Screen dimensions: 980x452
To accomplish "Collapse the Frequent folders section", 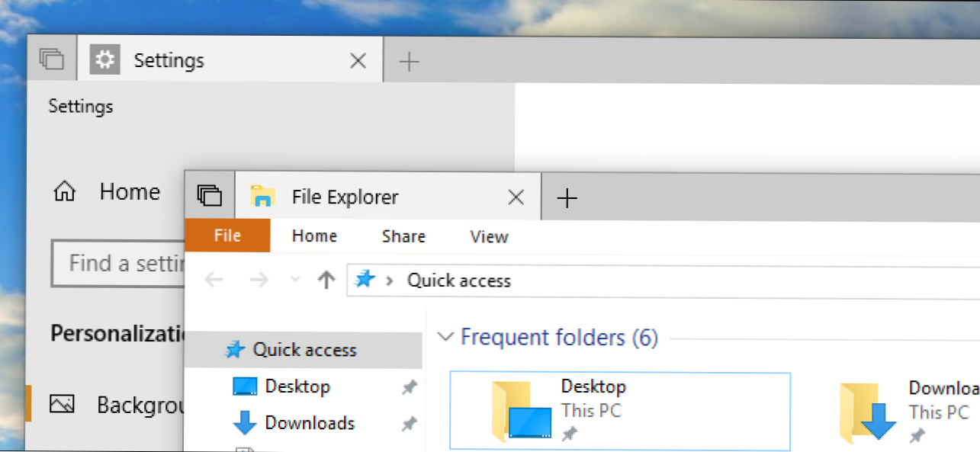I will tap(447, 337).
